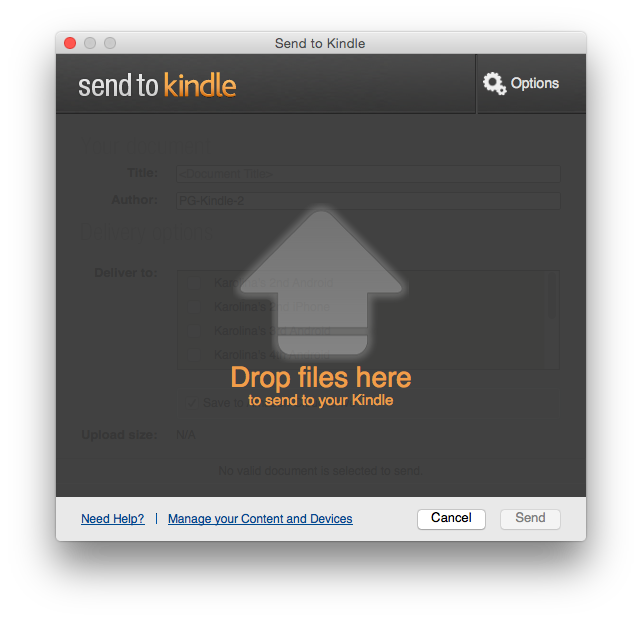Viewport: 642px width, 621px height.
Task: Select Karolina's 2nd iPhone list row text
Action: [272, 307]
